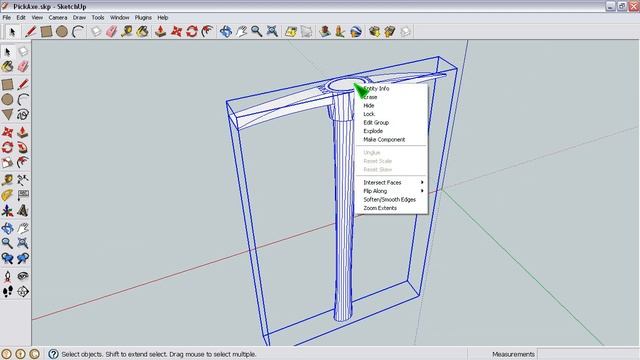Open the Draw menu

79,18
